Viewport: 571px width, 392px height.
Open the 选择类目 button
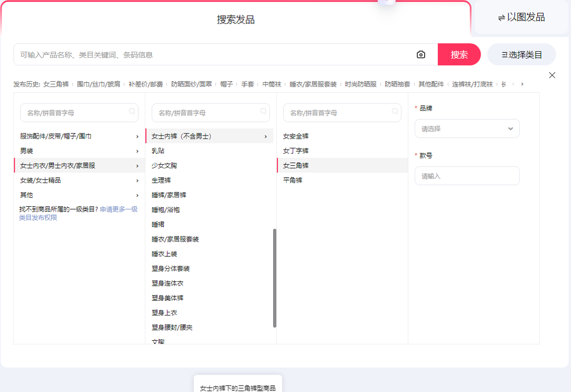[521, 54]
